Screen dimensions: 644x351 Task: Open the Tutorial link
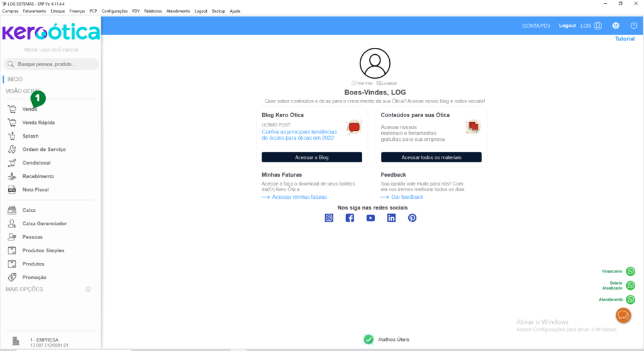pyautogui.click(x=625, y=38)
